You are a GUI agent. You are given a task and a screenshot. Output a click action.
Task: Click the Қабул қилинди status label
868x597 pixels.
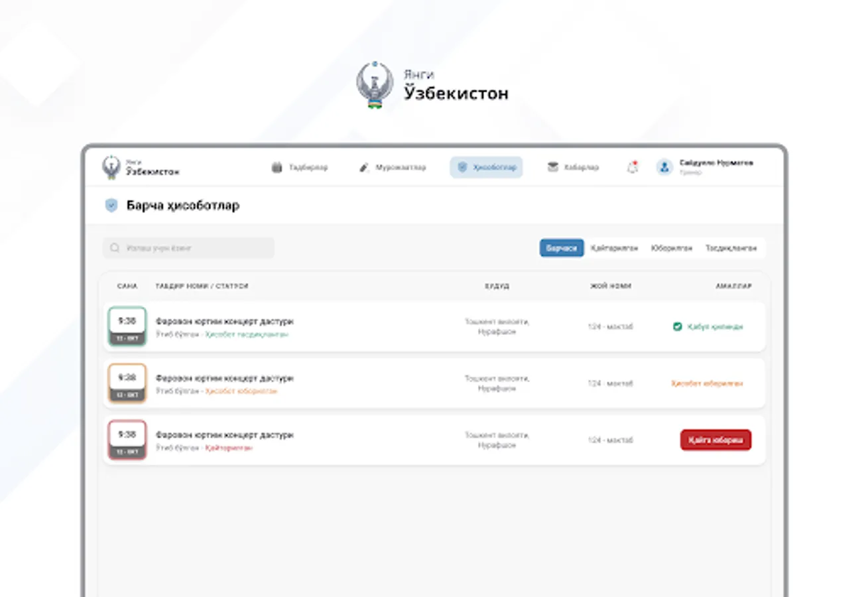pos(715,326)
